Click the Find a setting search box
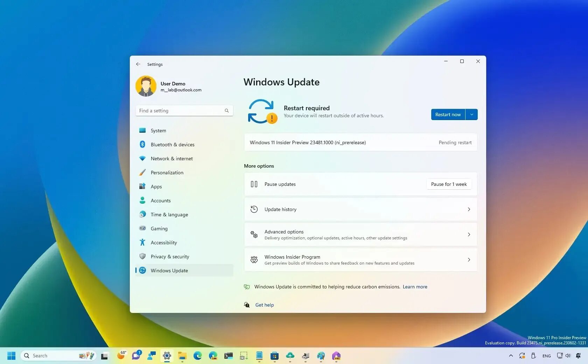This screenshot has width=588, height=364. click(x=184, y=111)
